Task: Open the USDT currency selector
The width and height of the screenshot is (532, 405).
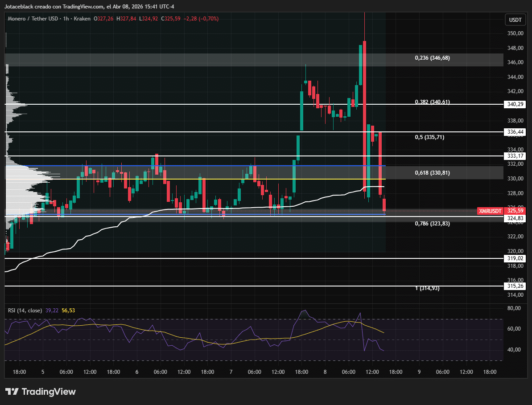Action: pos(516,20)
